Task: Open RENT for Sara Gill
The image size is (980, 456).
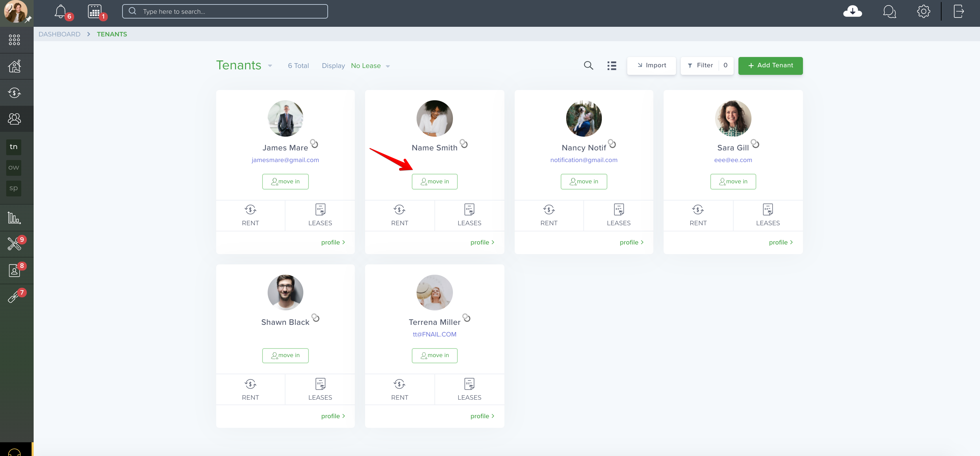Action: [698, 215]
